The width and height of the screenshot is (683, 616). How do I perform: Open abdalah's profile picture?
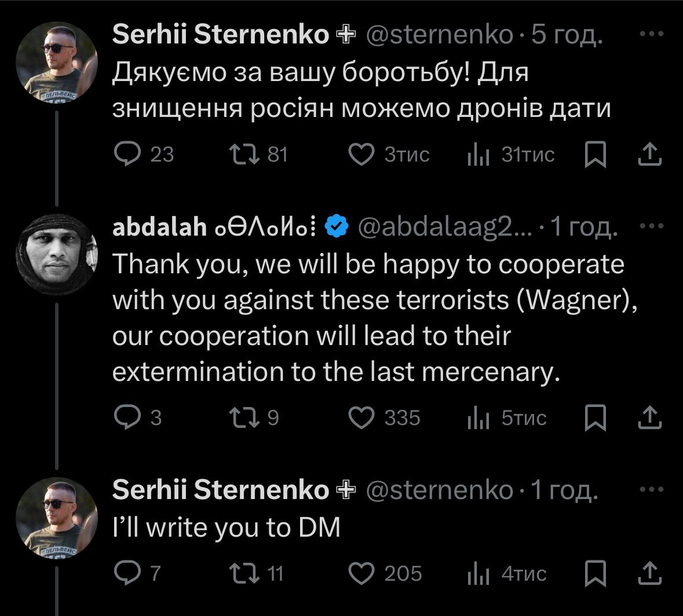[x=56, y=255]
